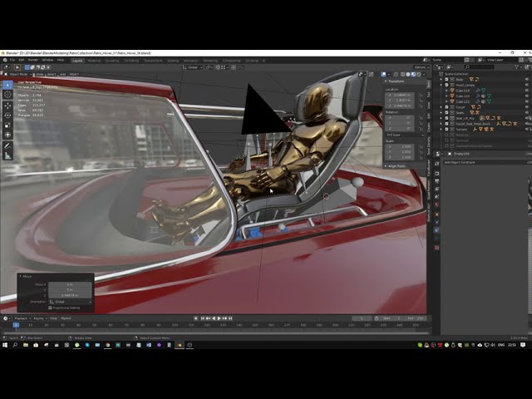The height and width of the screenshot is (399, 532).
Task: Open File Explorer from the taskbar
Action: click(26, 345)
